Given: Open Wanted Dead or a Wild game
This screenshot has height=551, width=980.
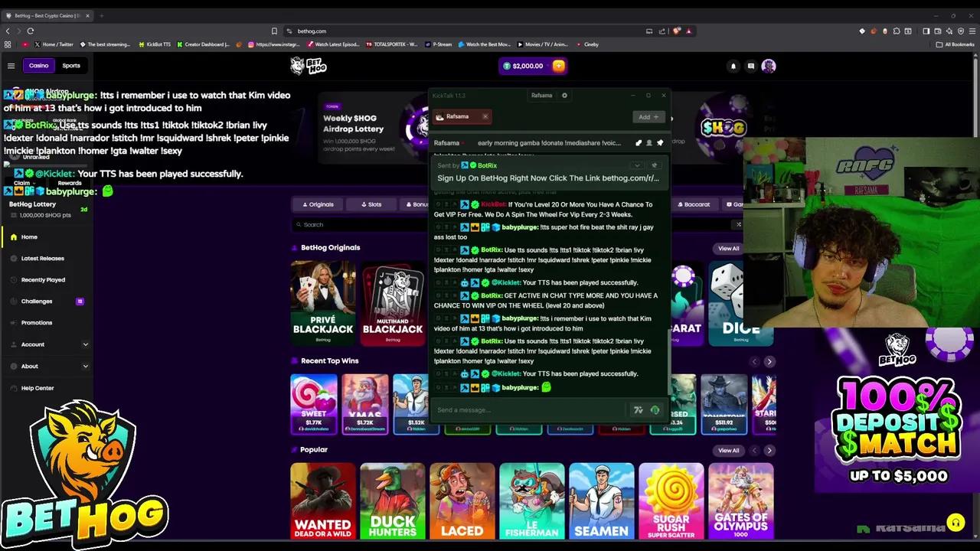Looking at the screenshot, I should tap(323, 501).
